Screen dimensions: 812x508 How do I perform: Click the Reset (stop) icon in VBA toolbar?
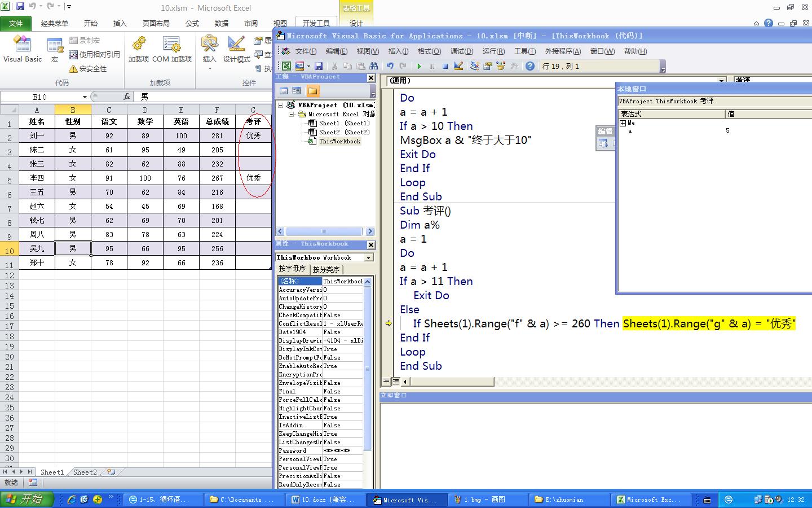(x=445, y=66)
